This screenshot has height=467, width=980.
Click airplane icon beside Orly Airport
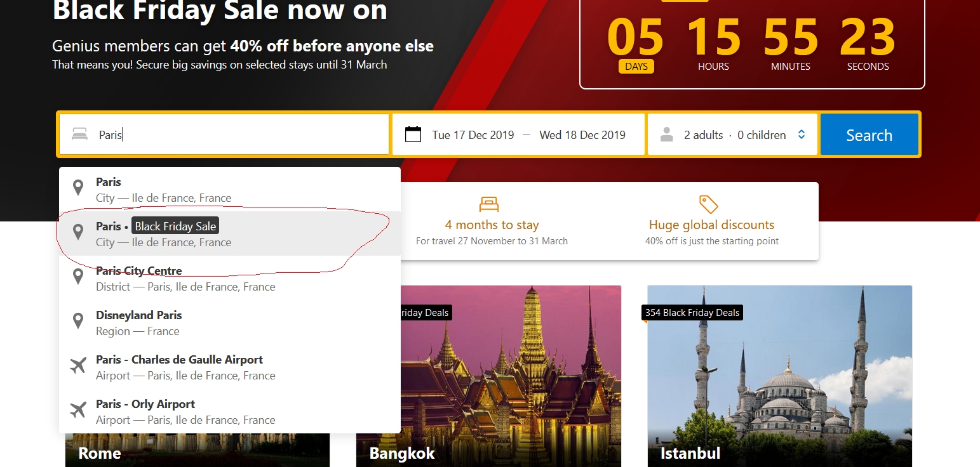pyautogui.click(x=78, y=410)
